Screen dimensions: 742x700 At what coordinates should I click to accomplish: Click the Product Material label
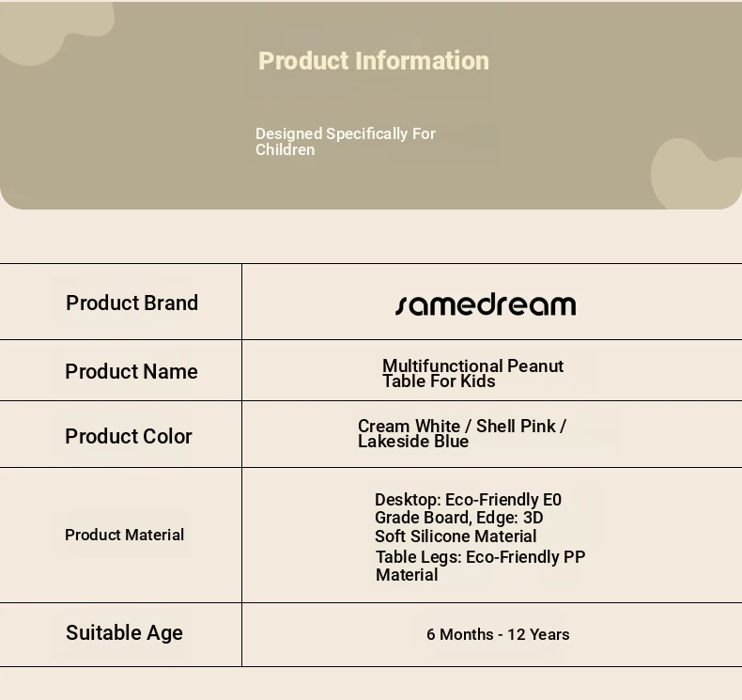125,535
